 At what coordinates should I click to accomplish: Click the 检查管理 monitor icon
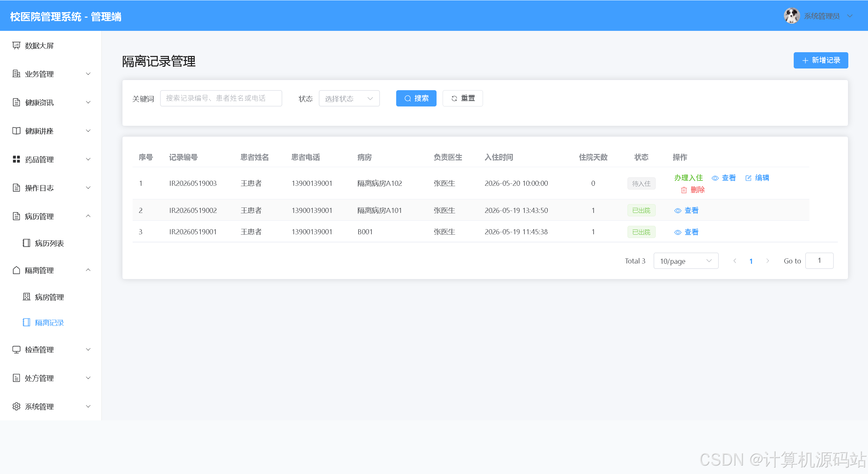(16, 349)
